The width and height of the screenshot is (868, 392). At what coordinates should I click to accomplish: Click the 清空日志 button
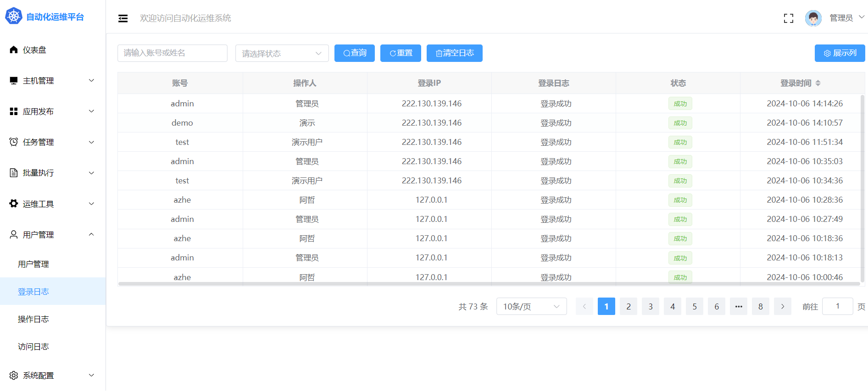(x=454, y=53)
